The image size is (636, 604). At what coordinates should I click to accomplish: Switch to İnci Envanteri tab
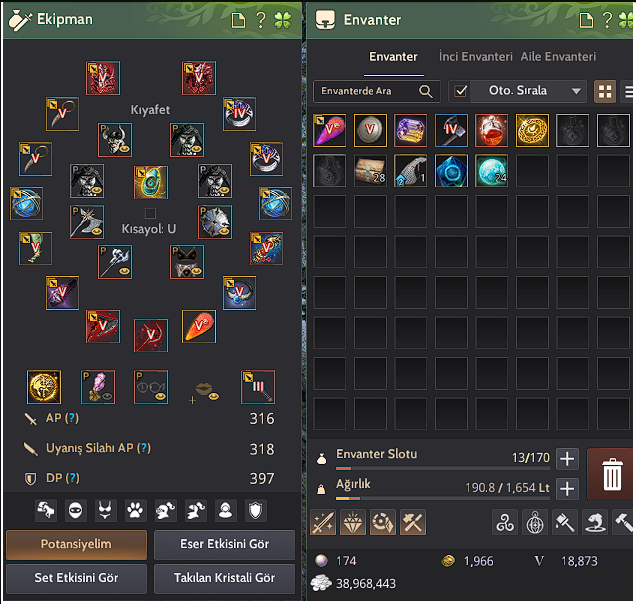tap(476, 56)
